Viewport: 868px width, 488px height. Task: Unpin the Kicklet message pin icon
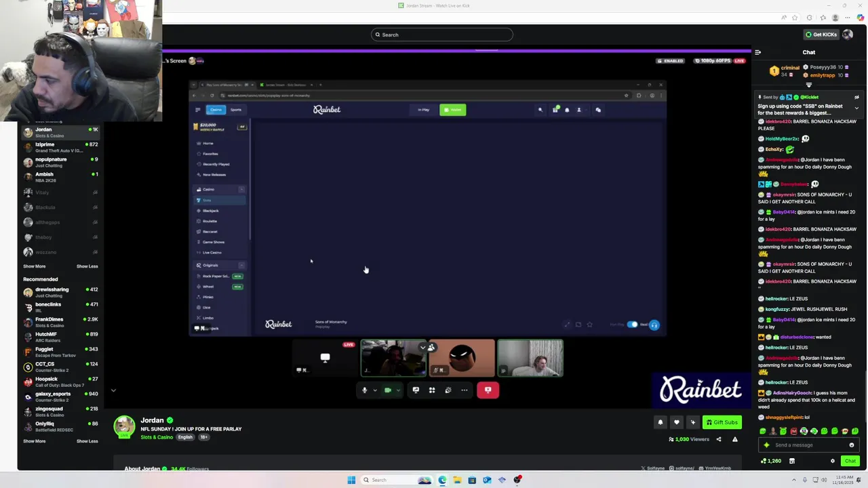856,97
